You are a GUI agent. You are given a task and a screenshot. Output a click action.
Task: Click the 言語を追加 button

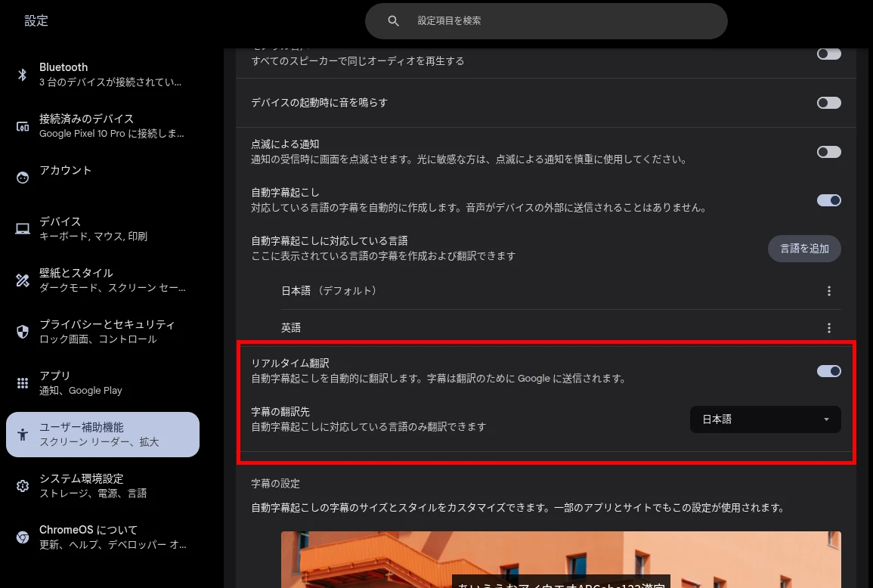click(x=804, y=248)
